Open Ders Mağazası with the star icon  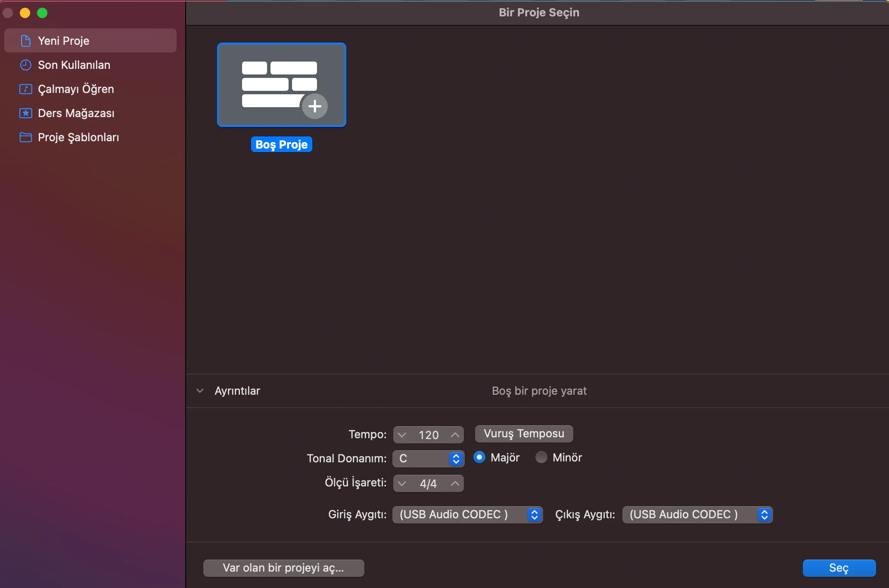coord(25,113)
